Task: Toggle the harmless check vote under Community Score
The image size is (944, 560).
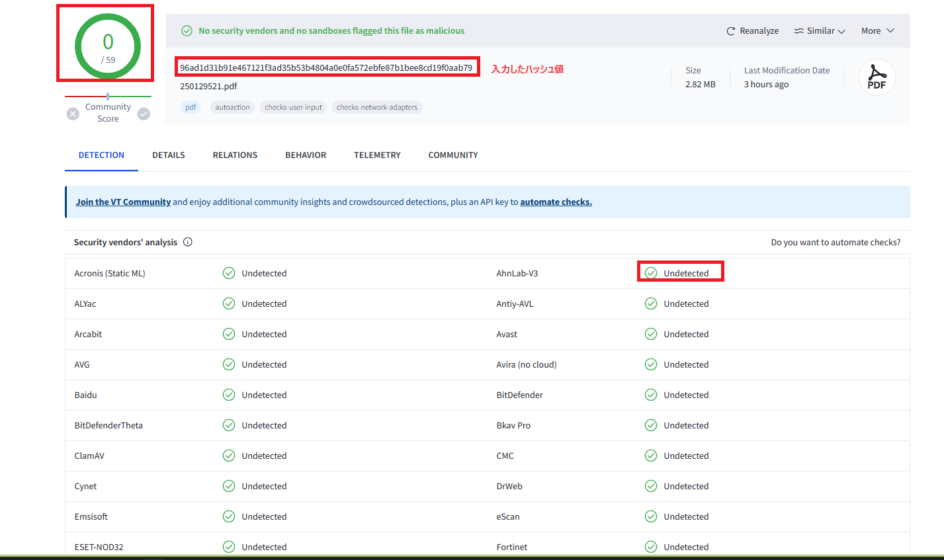Action: pyautogui.click(x=144, y=113)
